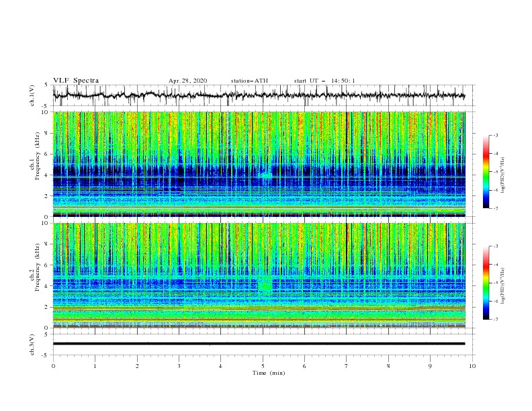Click the "-7" tick on the ch.2 color bar
The width and height of the screenshot is (532, 411).
point(495,320)
